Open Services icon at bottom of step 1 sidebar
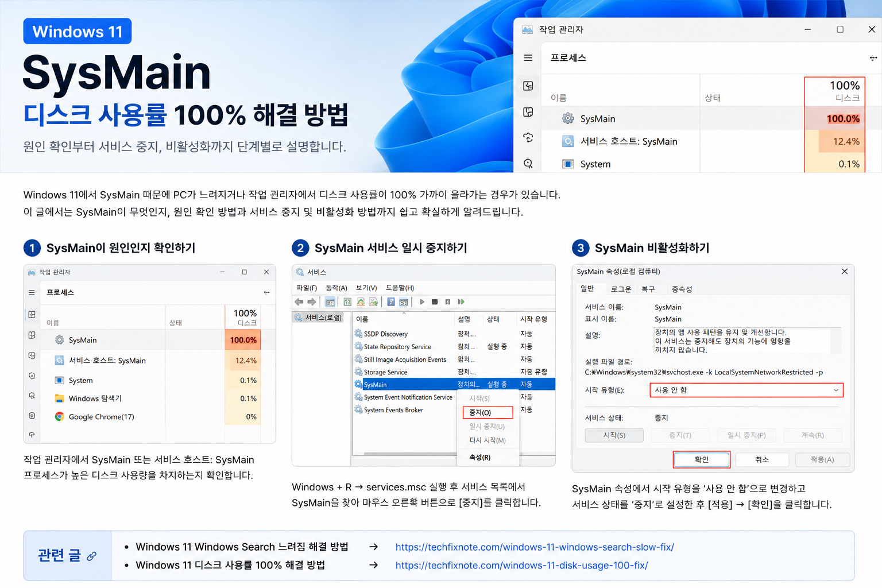The width and height of the screenshot is (882, 588). 32,435
